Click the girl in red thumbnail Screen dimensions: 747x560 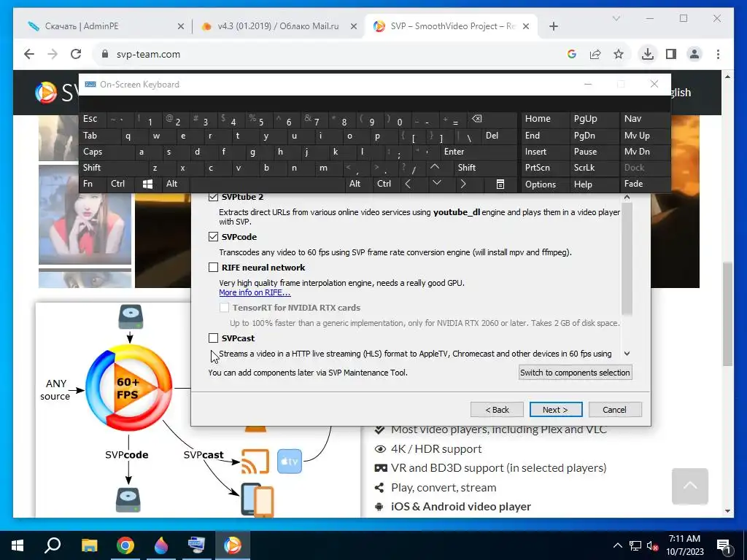point(85,214)
